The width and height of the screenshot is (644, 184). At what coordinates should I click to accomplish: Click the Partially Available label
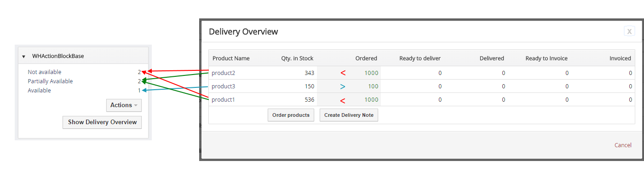coord(50,81)
